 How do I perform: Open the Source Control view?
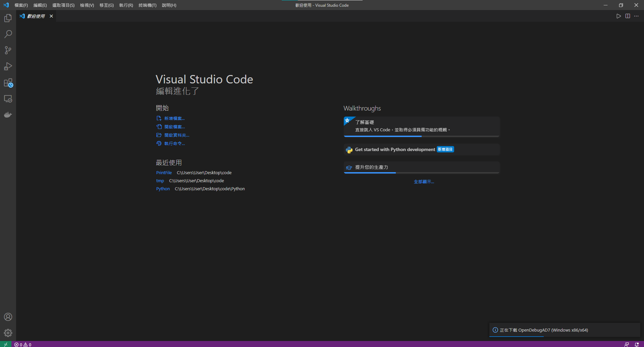tap(8, 50)
